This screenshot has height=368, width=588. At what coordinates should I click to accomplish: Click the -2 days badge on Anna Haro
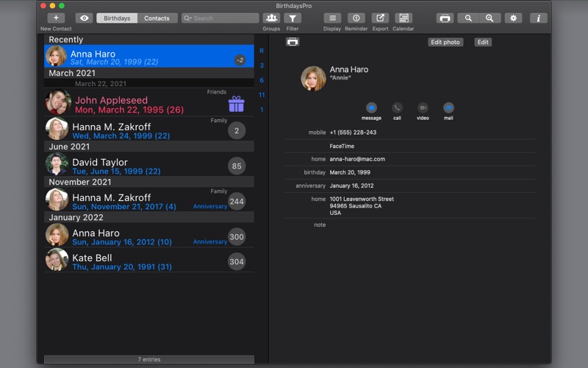point(240,60)
